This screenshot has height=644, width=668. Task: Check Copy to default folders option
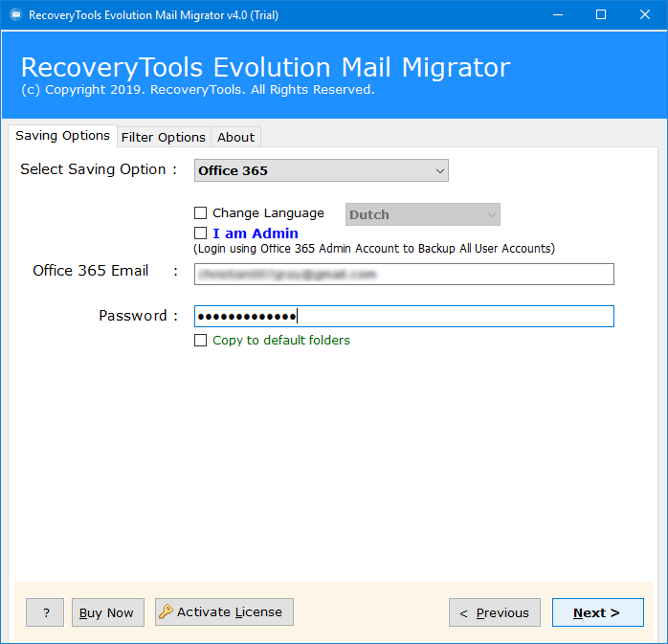click(x=200, y=340)
